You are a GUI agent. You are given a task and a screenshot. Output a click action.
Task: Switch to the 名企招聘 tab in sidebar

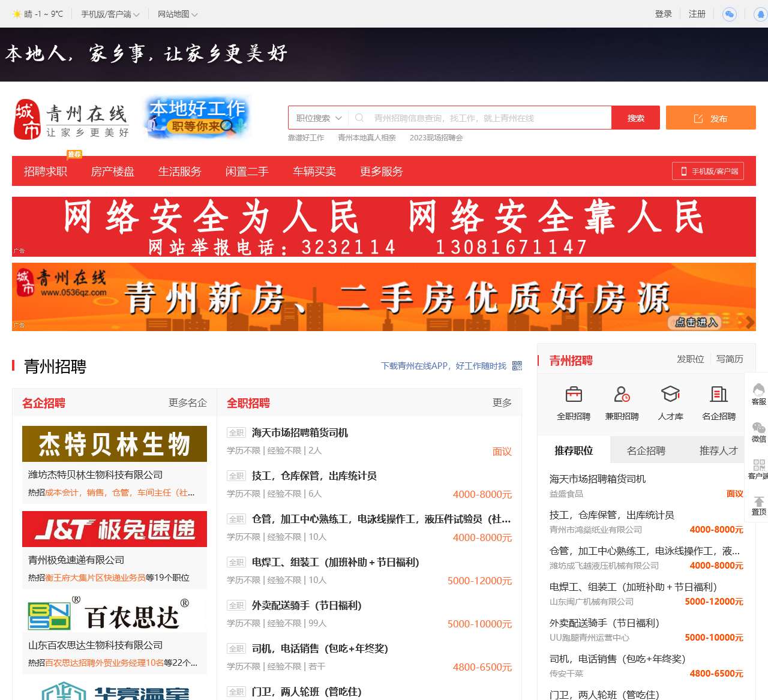coord(646,450)
